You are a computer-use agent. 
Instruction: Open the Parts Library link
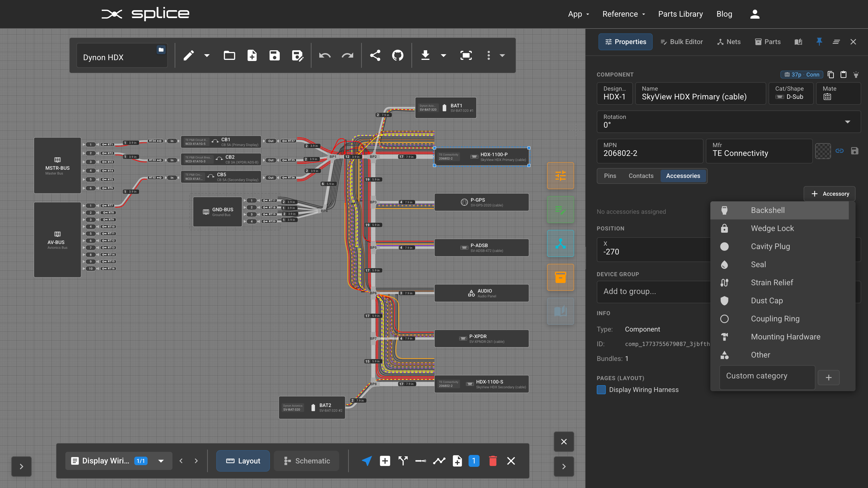click(680, 14)
